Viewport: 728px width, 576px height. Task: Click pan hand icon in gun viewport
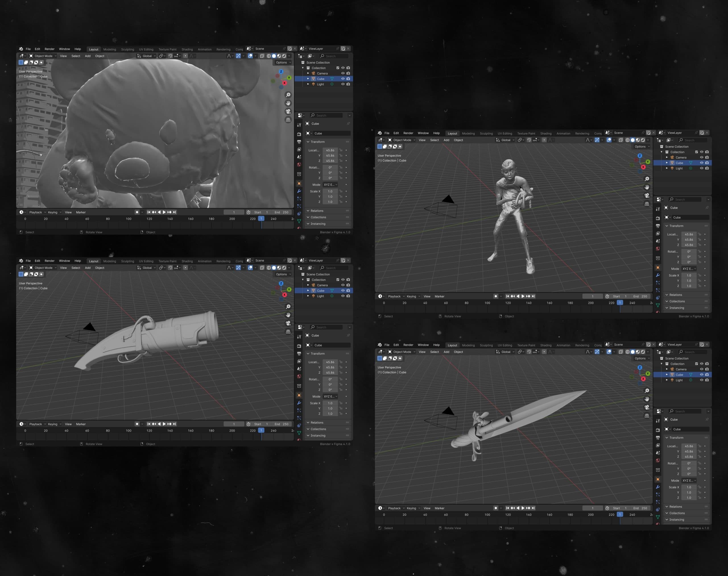point(288,315)
